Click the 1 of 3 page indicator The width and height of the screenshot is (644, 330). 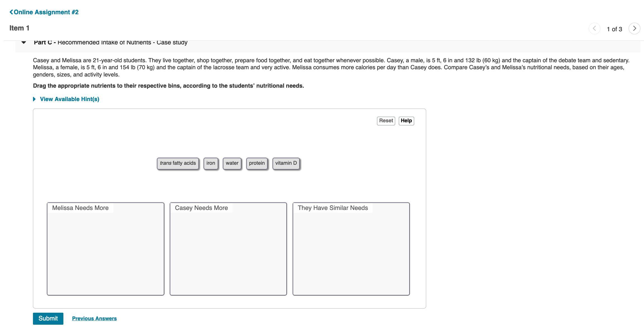pyautogui.click(x=614, y=29)
